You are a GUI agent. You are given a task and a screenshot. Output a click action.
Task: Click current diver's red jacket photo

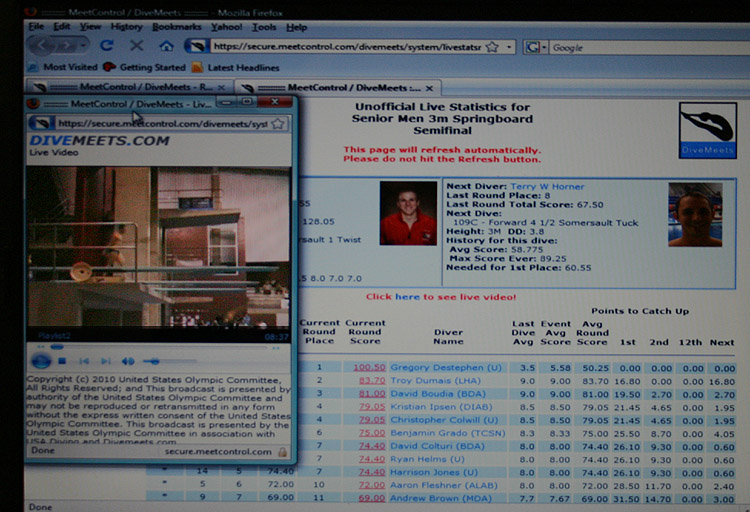tap(408, 213)
